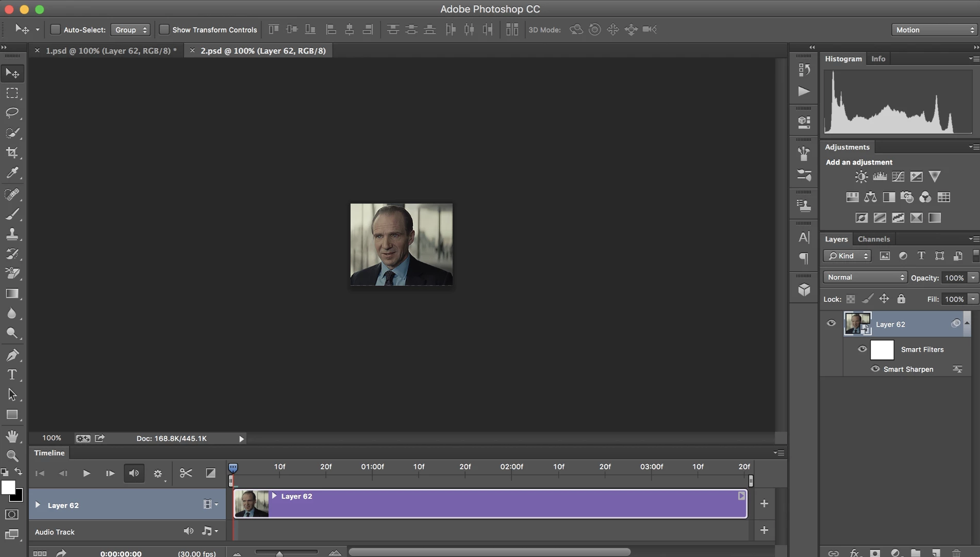Select the Zoom tool
Screen dimensions: 980x557
coord(12,456)
